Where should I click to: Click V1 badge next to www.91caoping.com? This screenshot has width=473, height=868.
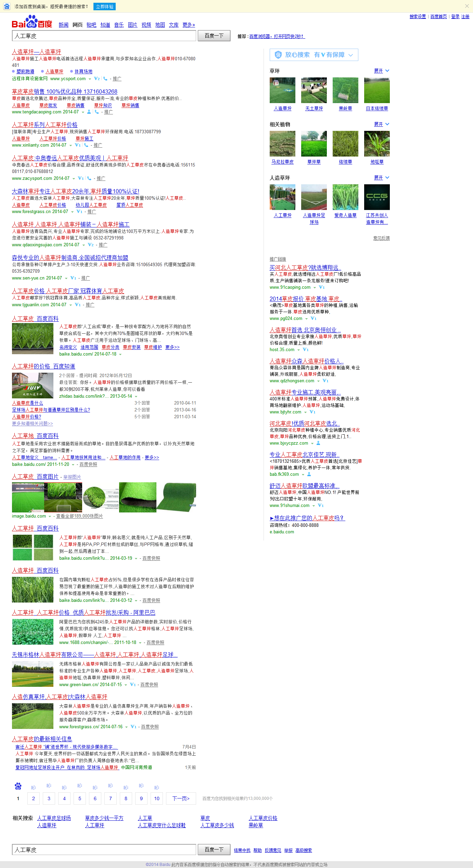[322, 287]
